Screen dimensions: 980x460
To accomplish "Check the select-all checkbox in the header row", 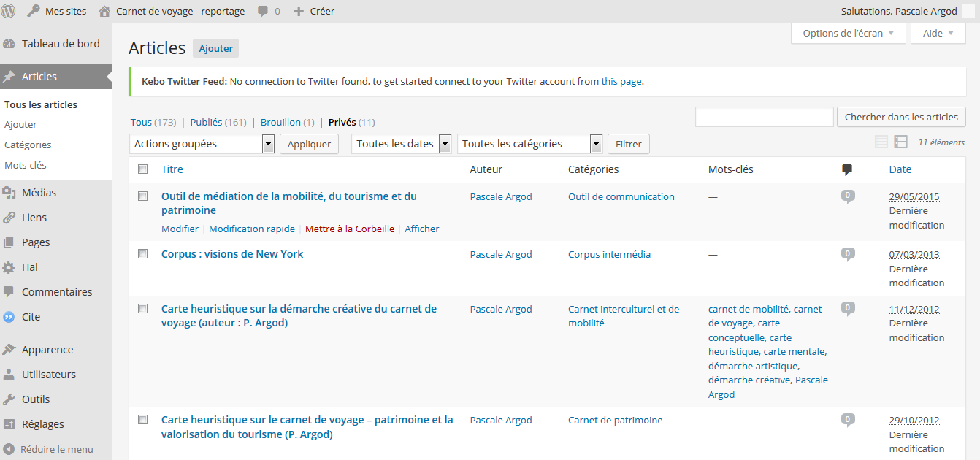I will point(142,169).
